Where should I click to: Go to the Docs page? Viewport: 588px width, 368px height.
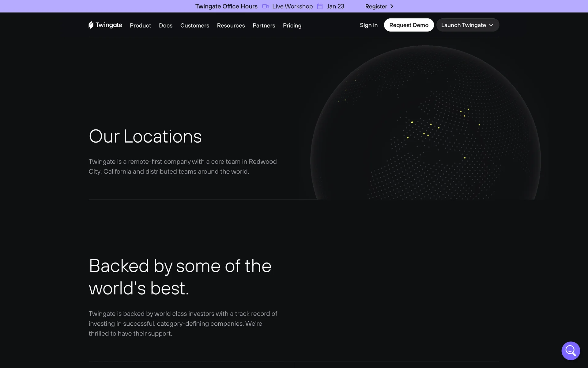pos(165,25)
